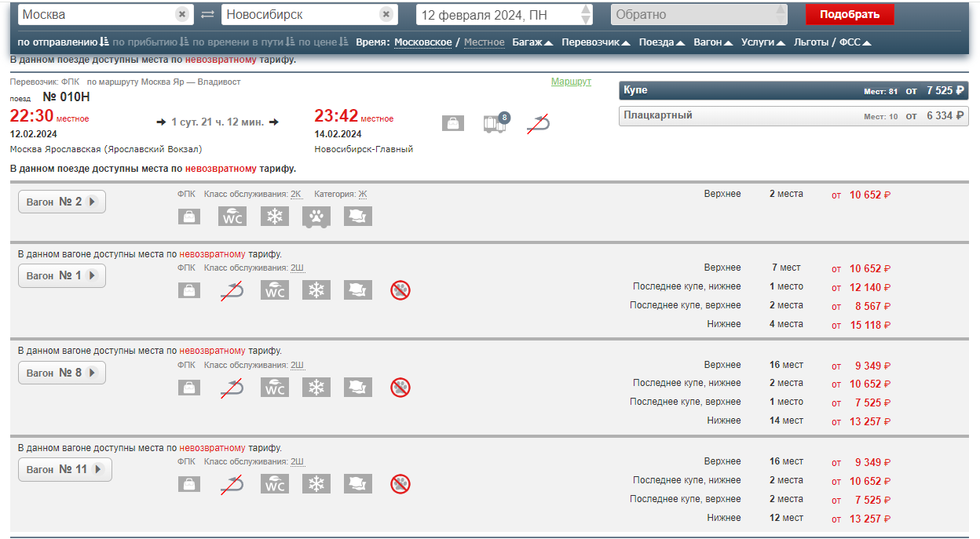
Task: Switch time display to Местное
Action: 484,42
